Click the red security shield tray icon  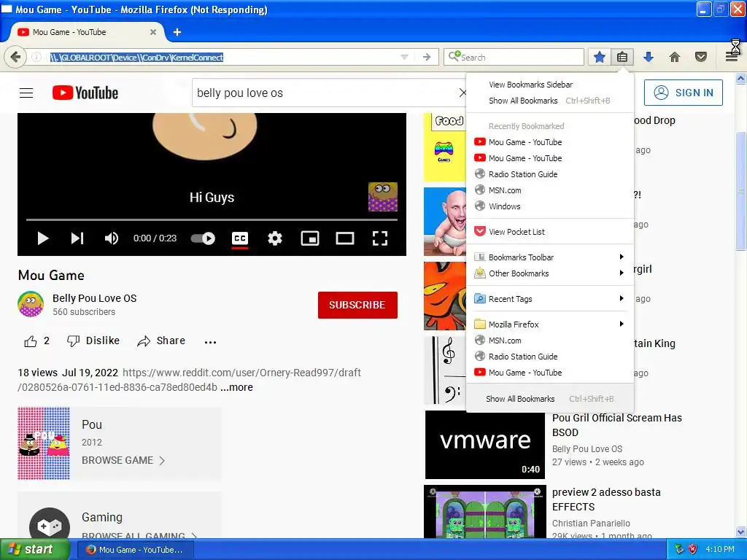[x=693, y=550]
